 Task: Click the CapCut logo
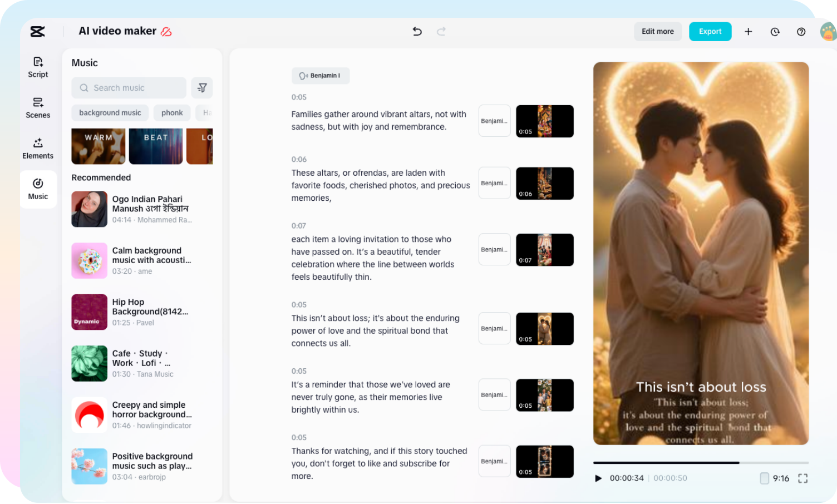[37, 31]
